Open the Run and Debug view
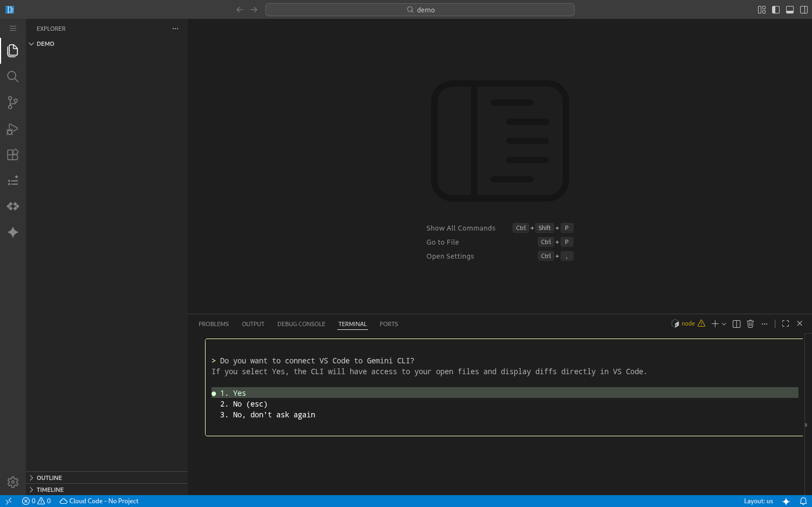812x507 pixels. click(x=13, y=129)
